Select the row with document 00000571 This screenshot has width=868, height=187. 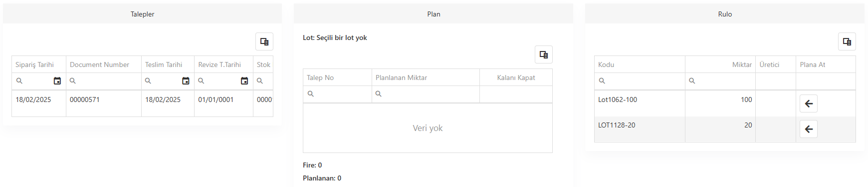tap(142, 103)
